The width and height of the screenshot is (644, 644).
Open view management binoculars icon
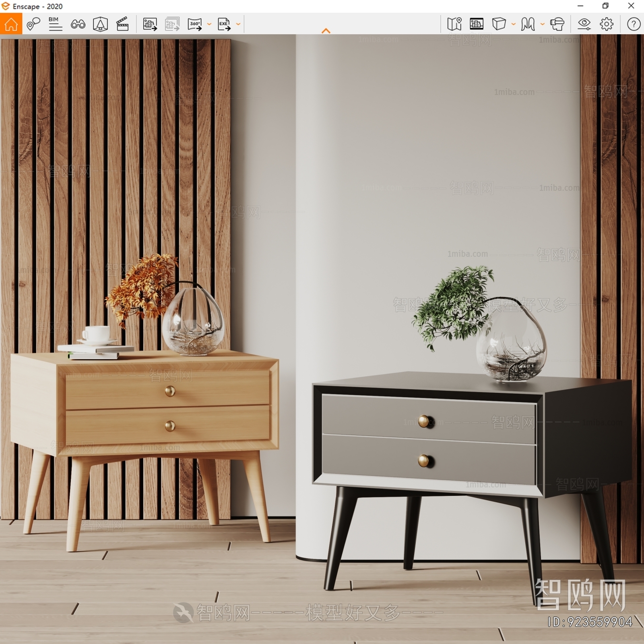click(78, 24)
